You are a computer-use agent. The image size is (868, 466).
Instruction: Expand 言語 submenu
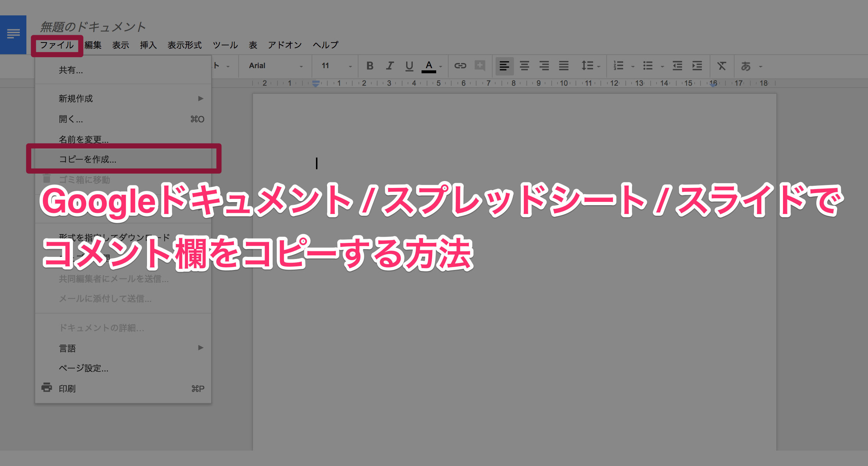point(123,348)
